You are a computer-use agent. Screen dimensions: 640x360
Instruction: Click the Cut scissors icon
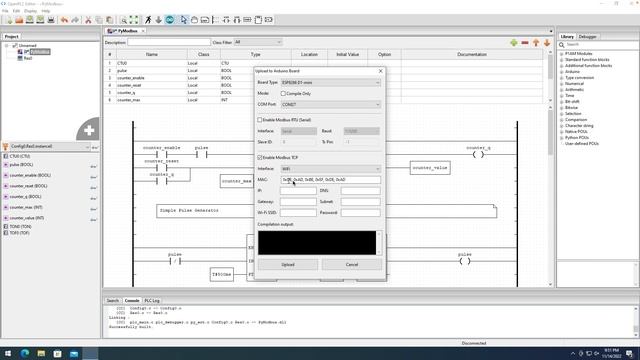click(88, 20)
